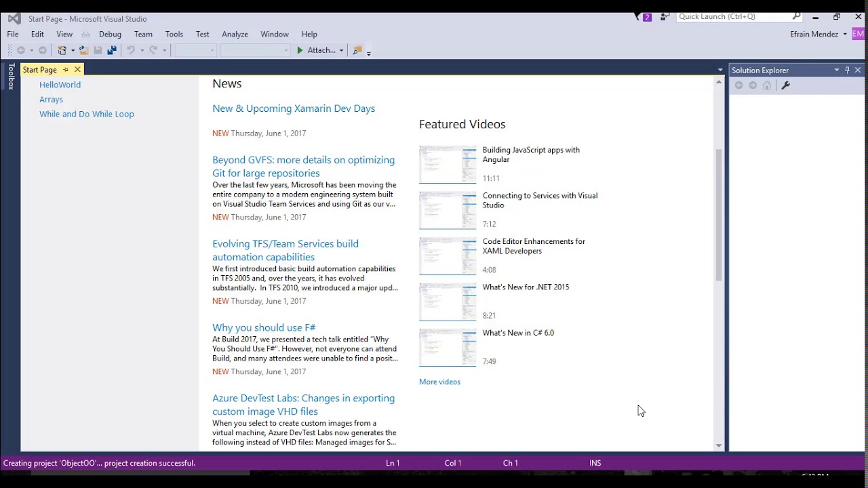Close the Start Page tab

click(77, 70)
